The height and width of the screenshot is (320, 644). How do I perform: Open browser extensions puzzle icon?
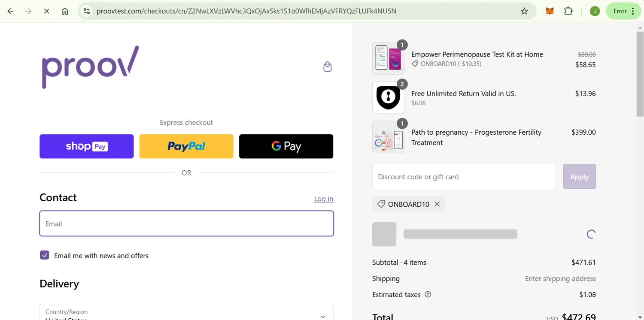568,11
